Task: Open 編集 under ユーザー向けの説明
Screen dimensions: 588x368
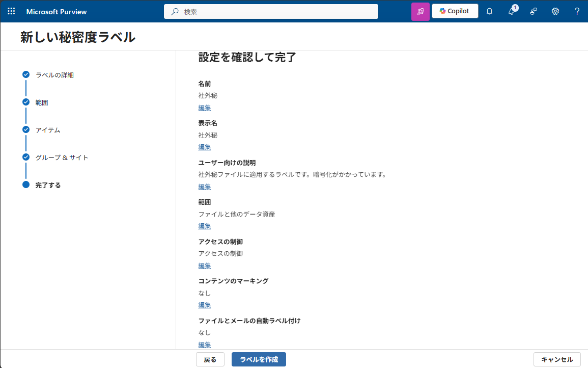Action: coord(204,187)
